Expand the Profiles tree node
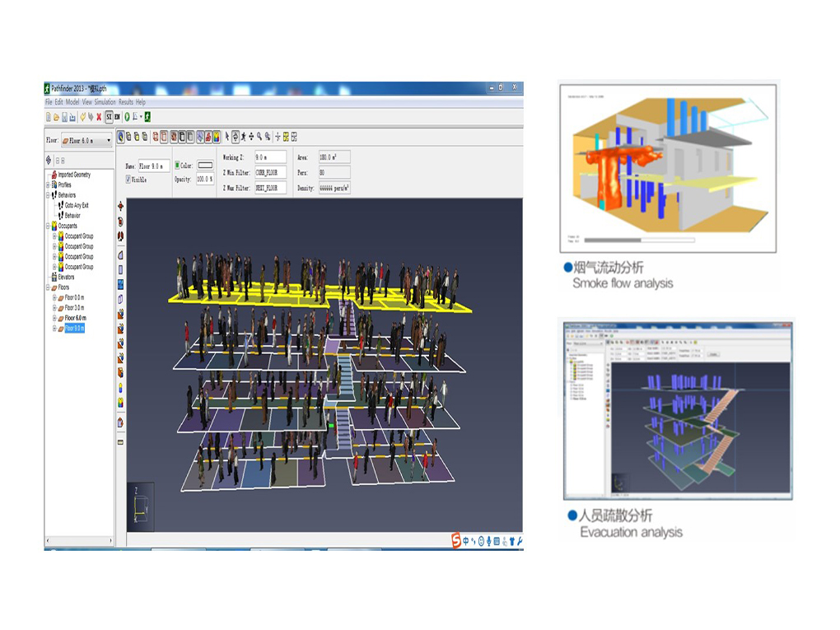This screenshot has width=840, height=630. pyautogui.click(x=49, y=185)
